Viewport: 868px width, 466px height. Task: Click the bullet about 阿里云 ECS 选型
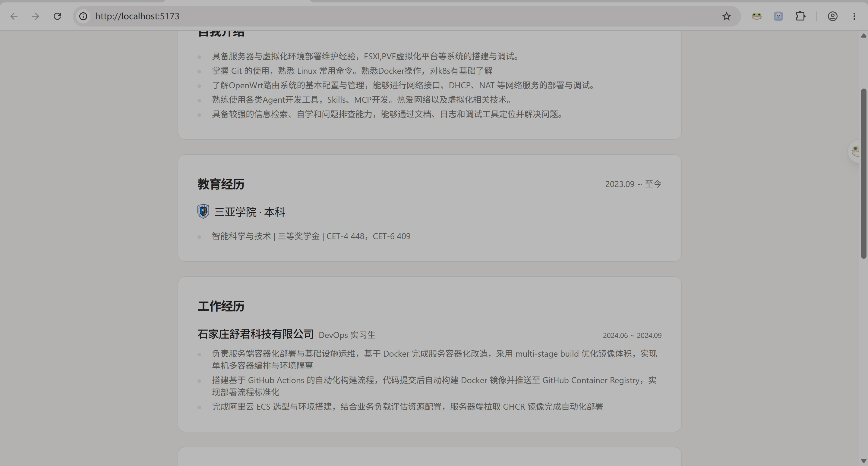[408, 407]
